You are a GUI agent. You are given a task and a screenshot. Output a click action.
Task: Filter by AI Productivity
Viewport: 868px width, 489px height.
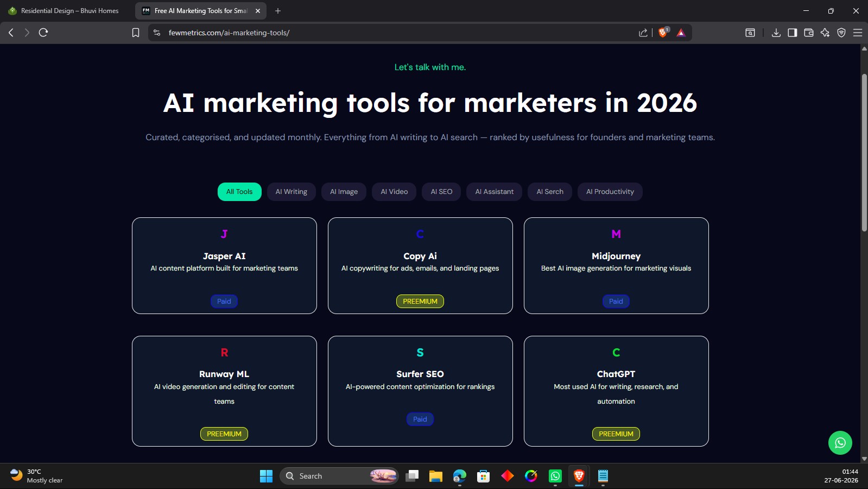tap(610, 192)
